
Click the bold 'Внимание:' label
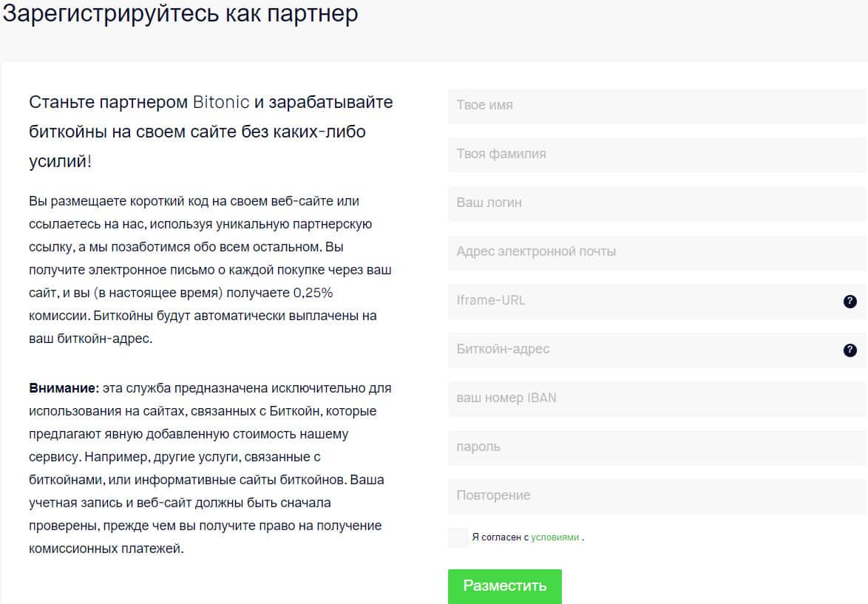tap(64, 388)
